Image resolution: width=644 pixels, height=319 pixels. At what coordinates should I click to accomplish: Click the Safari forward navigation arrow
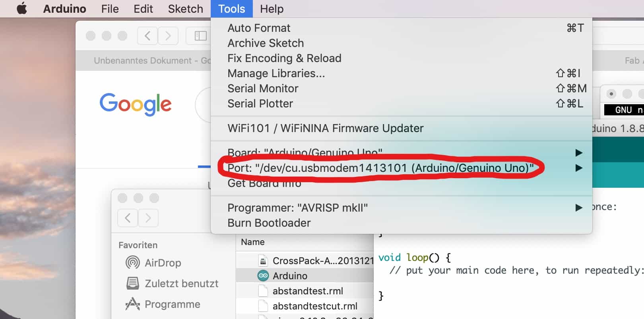(168, 36)
